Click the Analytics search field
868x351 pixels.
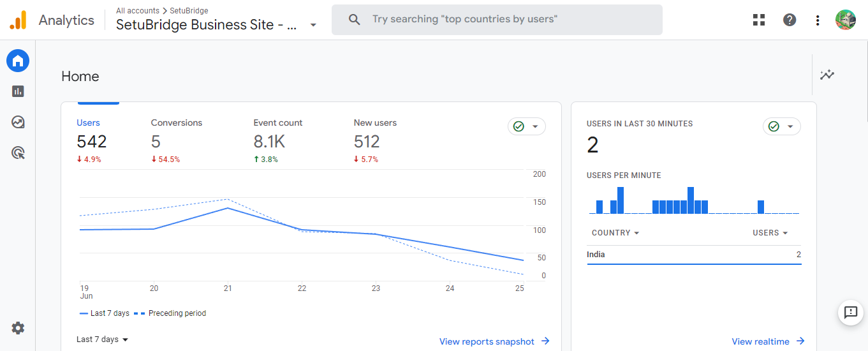coord(497,20)
